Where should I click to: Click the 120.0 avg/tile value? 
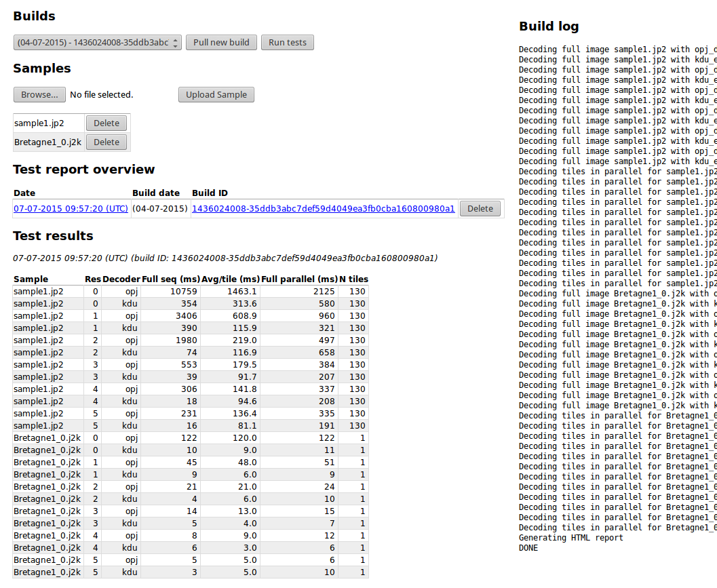[245, 438]
